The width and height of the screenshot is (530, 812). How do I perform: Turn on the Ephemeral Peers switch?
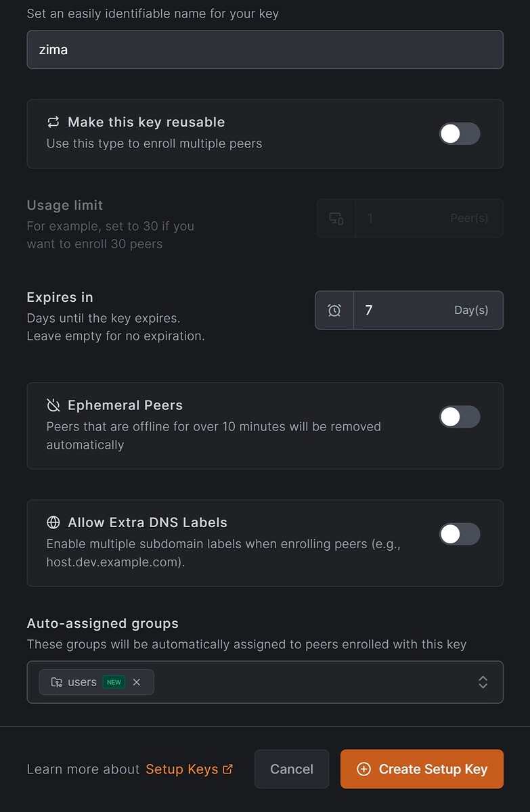pyautogui.click(x=459, y=417)
